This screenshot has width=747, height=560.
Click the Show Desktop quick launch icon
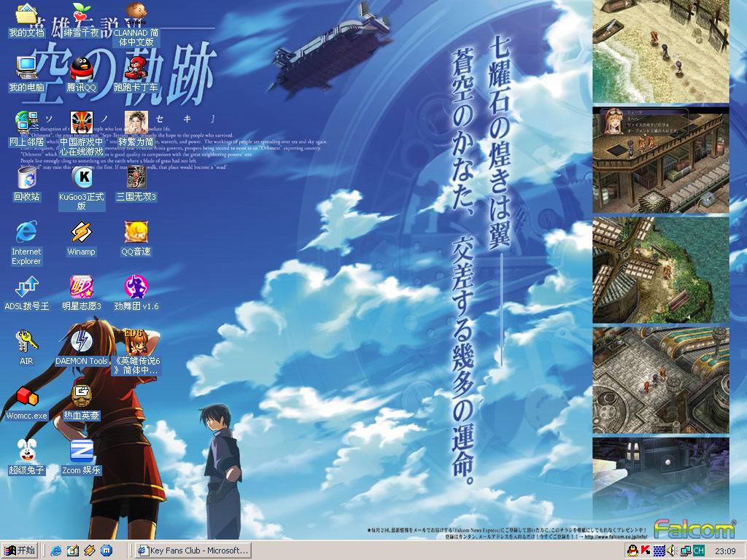click(x=72, y=551)
